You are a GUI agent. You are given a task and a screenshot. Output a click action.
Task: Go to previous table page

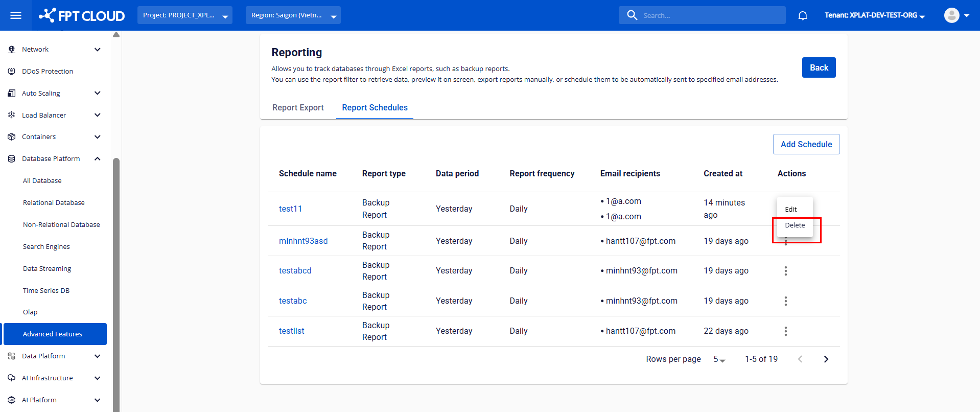[800, 359]
